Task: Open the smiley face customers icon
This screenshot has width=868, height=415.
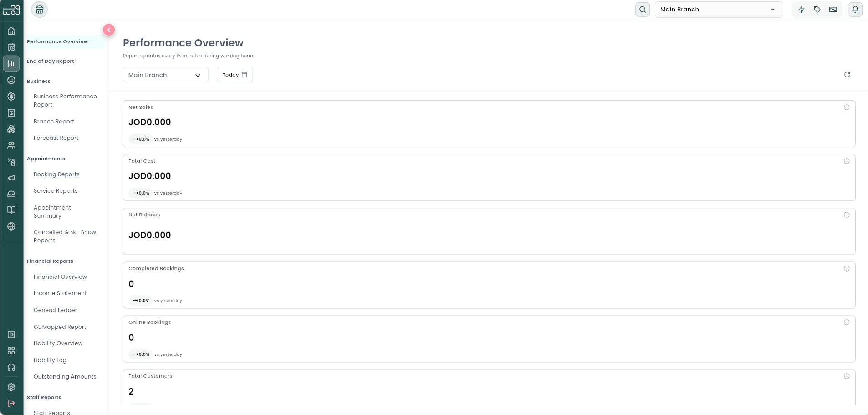Action: click(11, 80)
